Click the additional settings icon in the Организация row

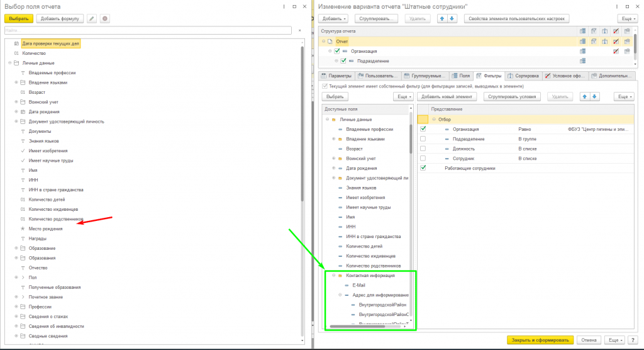tap(627, 52)
